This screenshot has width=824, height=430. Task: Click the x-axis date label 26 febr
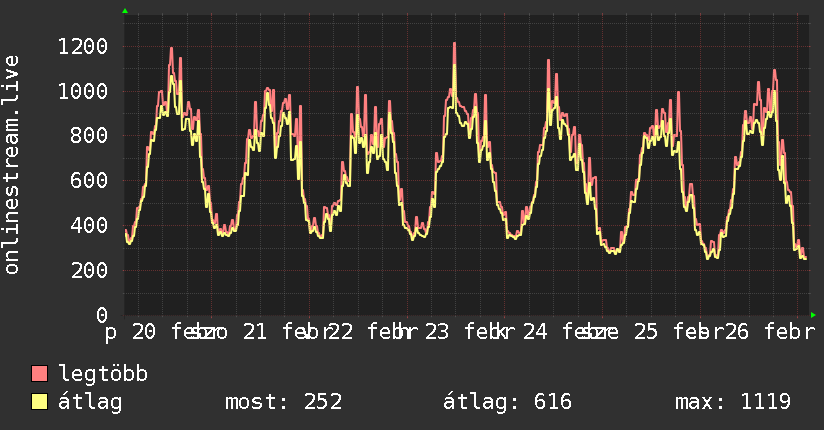point(770,332)
